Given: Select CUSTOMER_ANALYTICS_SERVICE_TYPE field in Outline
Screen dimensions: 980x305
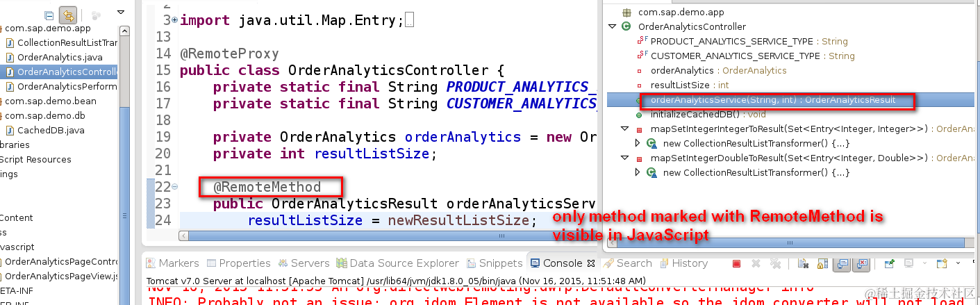Looking at the screenshot, I should pos(745,56).
